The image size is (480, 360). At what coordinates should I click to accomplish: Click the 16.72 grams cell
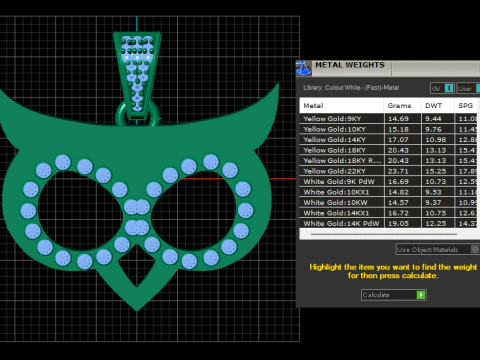(x=403, y=213)
